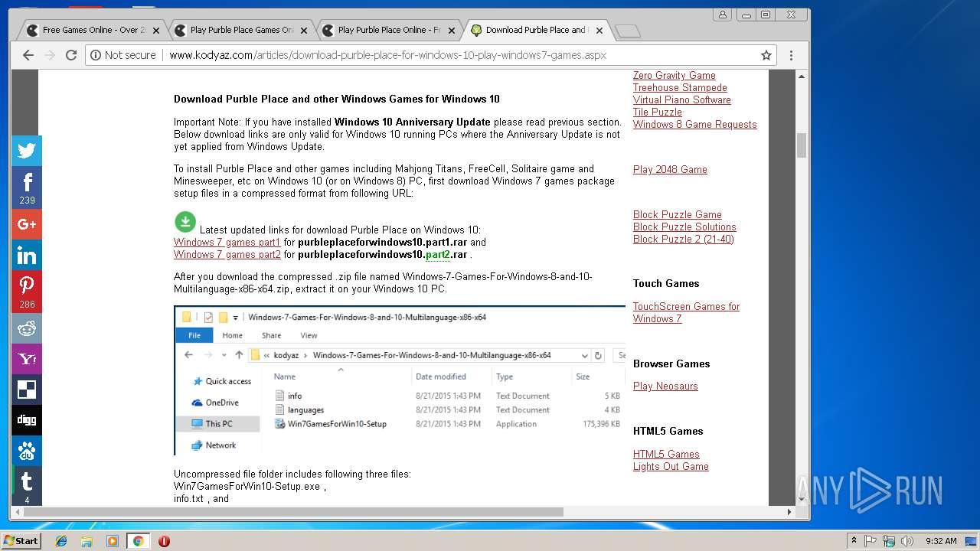Screen dimensions: 980x551
Task: Open 'Virtual Piano Software' link
Action: 682,100
